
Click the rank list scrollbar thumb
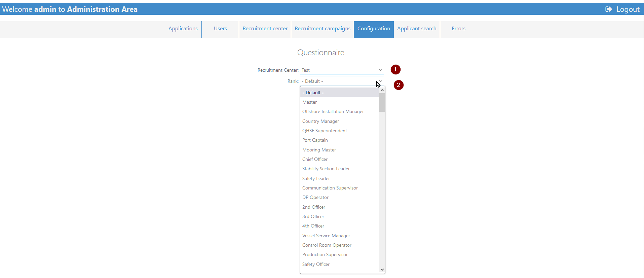click(382, 102)
